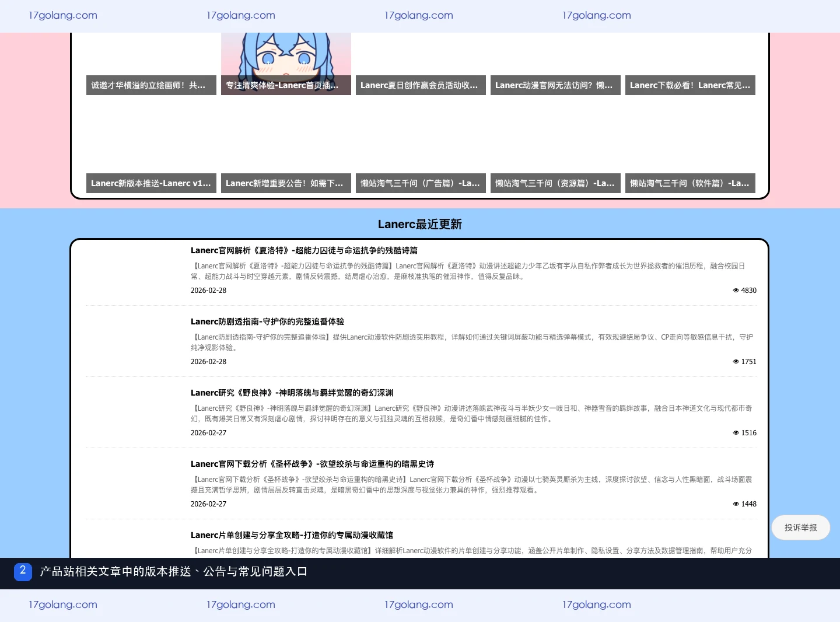
Task: Click date 2026-02-27 under 《野良神》 article
Action: (208, 433)
